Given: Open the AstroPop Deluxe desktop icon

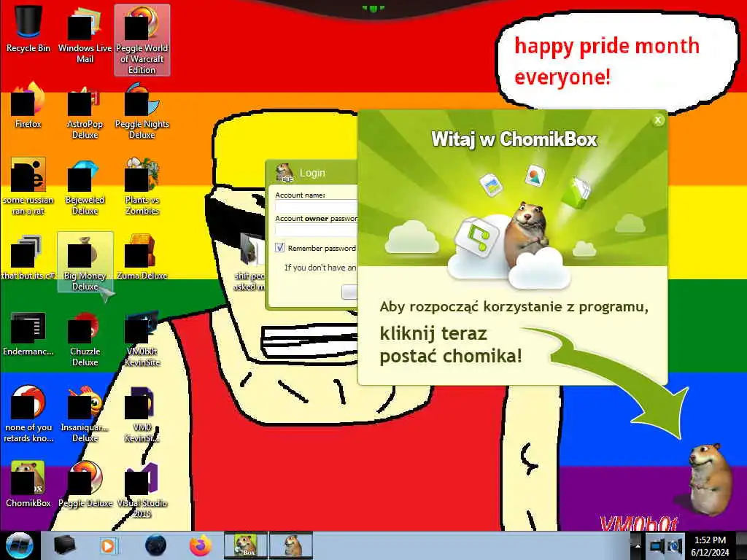Looking at the screenshot, I should pos(85,111).
